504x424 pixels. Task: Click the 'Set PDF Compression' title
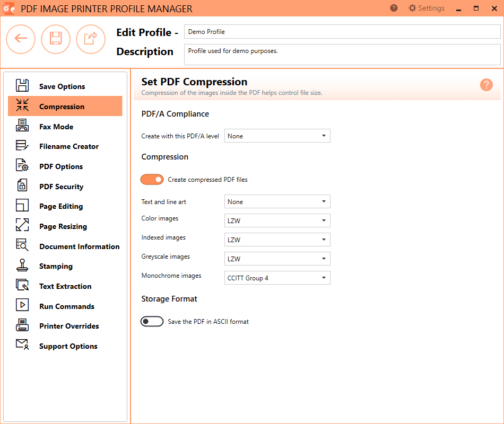(194, 82)
